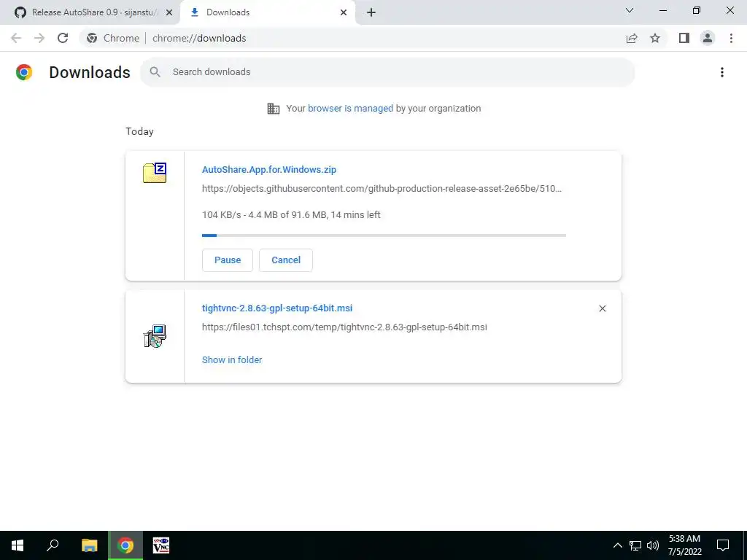Click the chrome://downloads address bar

point(199,38)
